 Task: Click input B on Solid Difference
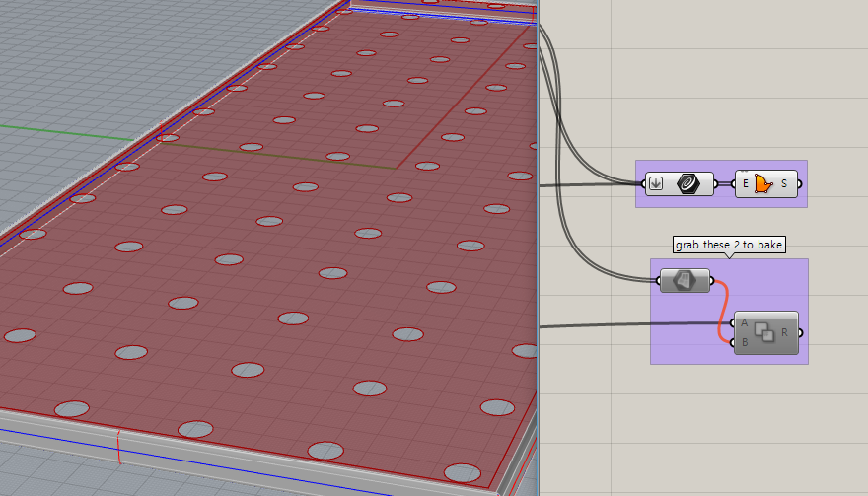(745, 342)
